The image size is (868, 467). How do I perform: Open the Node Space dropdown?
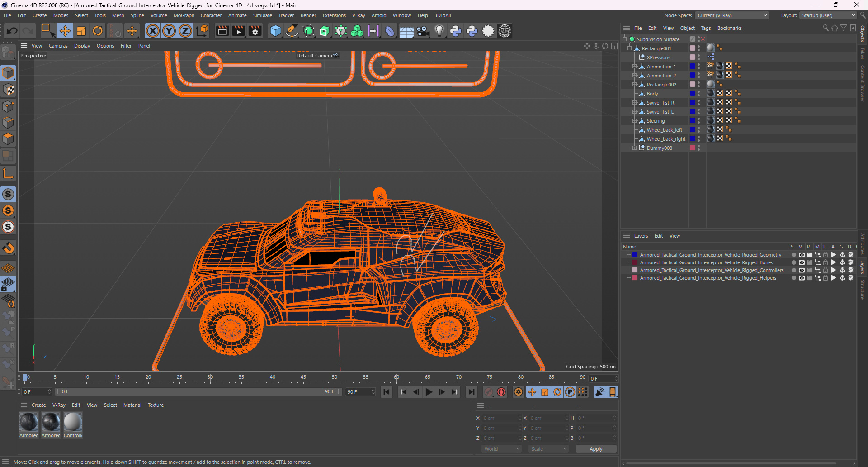[732, 15]
